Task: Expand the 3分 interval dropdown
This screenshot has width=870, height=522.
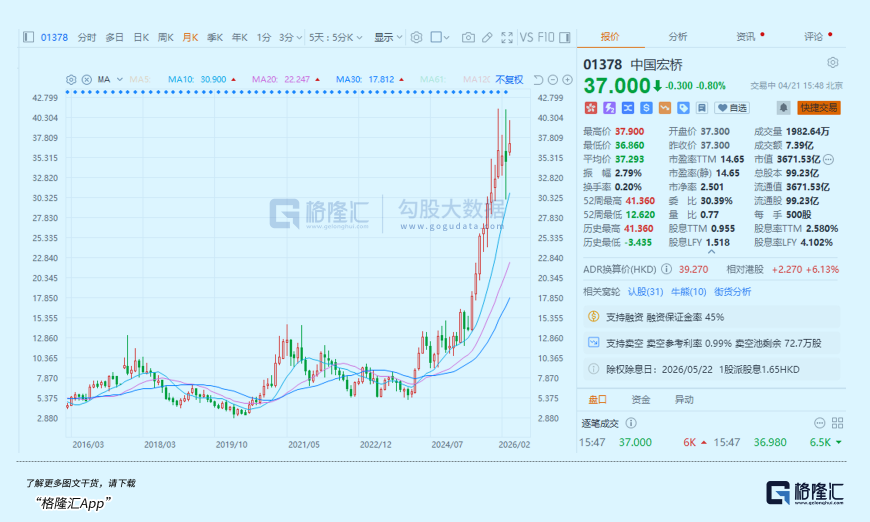Action: 290,37
